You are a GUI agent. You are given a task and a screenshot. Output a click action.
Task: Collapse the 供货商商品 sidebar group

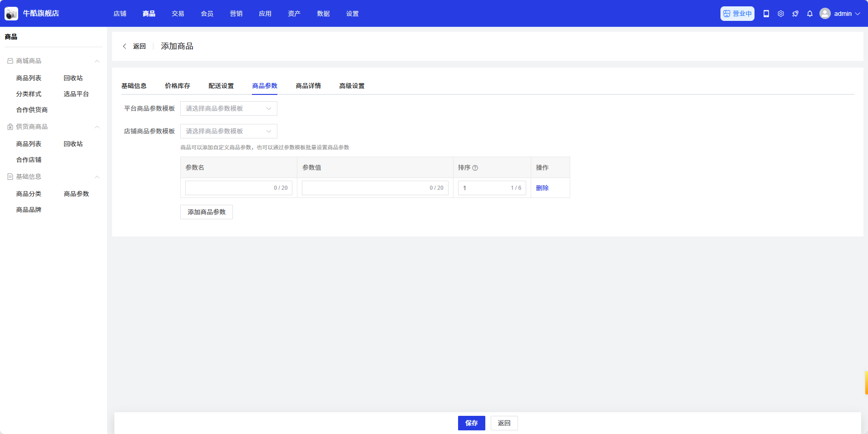tap(97, 127)
